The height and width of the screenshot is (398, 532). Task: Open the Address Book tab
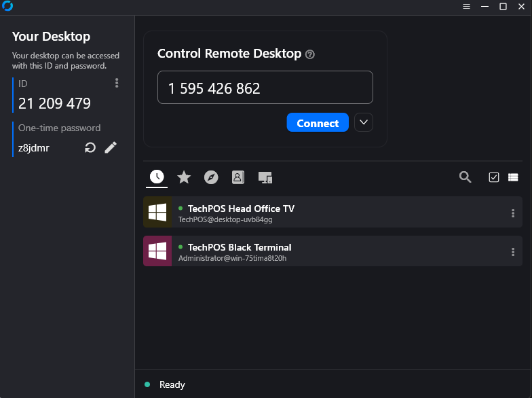coord(237,177)
